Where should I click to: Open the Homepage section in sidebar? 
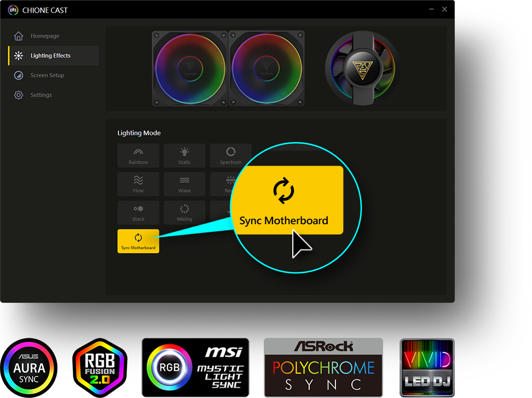pyautogui.click(x=45, y=36)
